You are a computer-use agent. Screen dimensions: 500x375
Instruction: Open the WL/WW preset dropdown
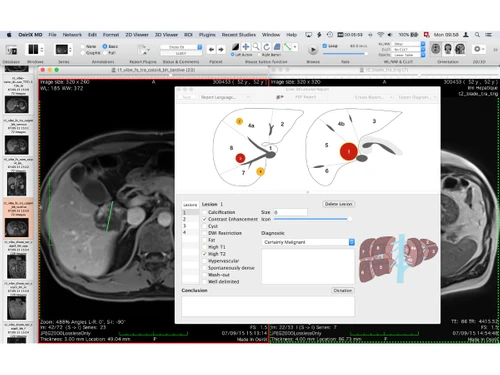[408, 44]
